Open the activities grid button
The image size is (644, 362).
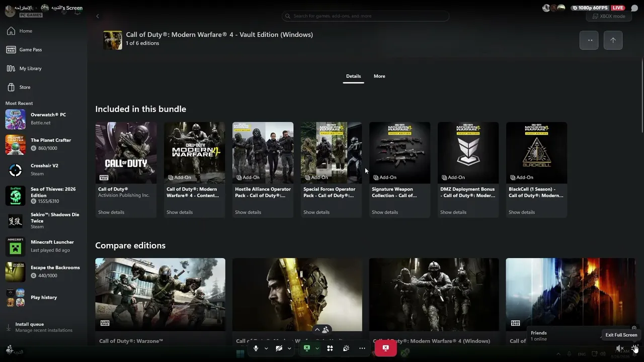[330, 348]
